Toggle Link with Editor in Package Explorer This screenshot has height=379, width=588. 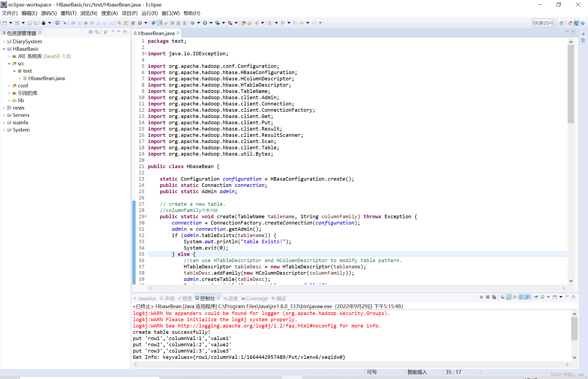97,32
